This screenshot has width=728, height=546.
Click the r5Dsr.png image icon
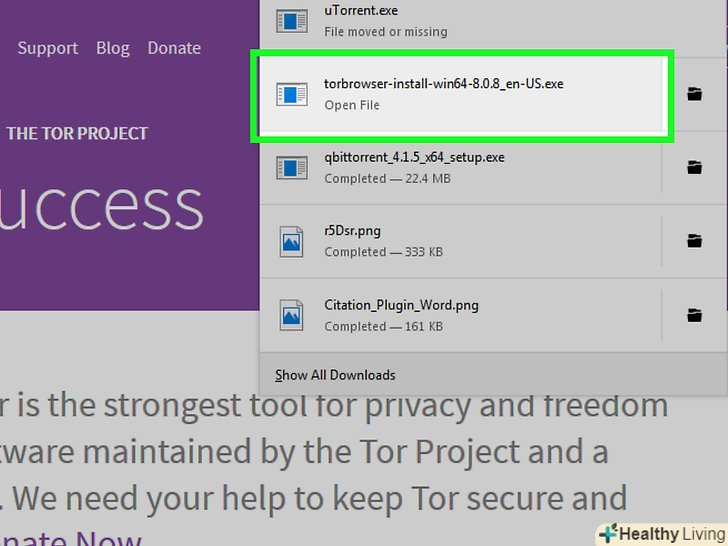pos(292,241)
